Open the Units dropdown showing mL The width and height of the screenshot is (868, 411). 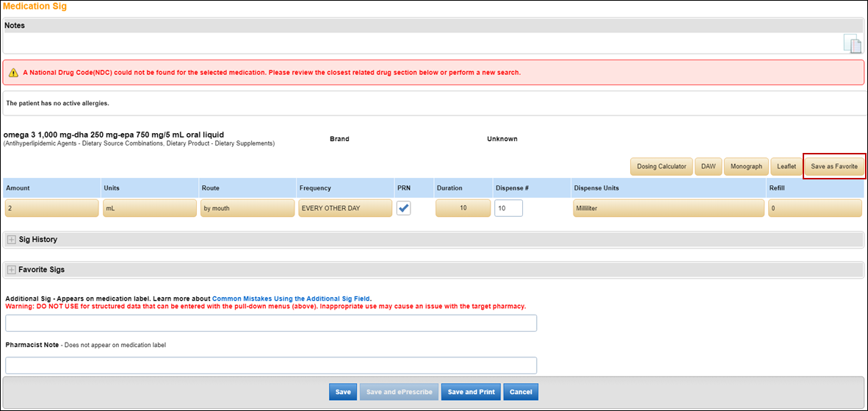pos(150,208)
